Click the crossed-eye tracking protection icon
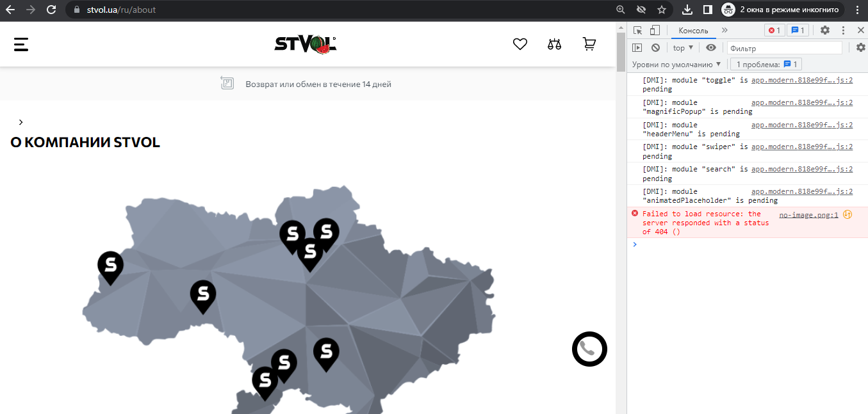 pyautogui.click(x=641, y=10)
